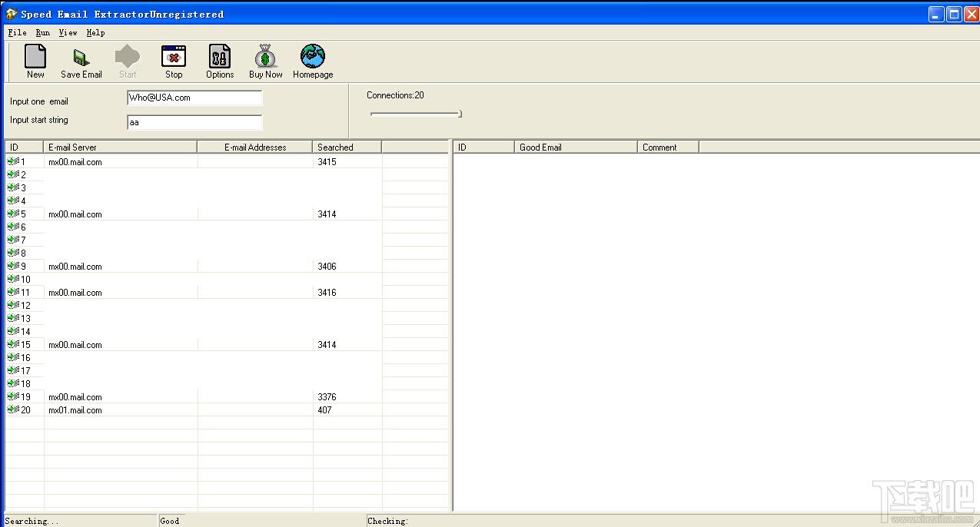
Task: Select connection row icon 11
Action: click(x=13, y=292)
